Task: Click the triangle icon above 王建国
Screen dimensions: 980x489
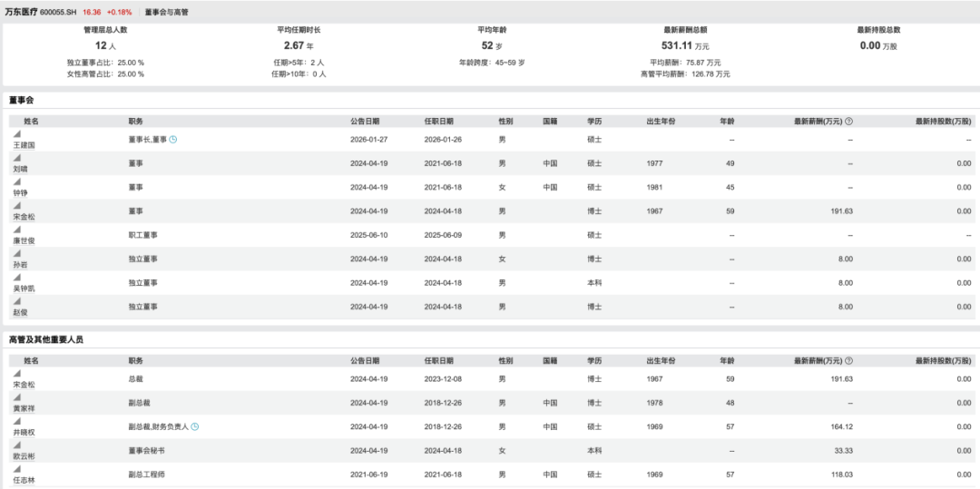Action: coord(16,134)
